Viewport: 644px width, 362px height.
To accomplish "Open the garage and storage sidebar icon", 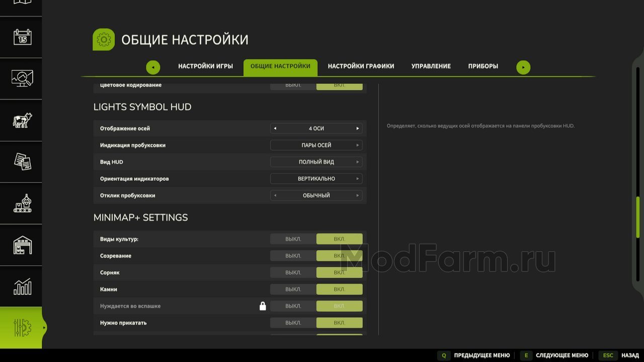I will [x=22, y=245].
